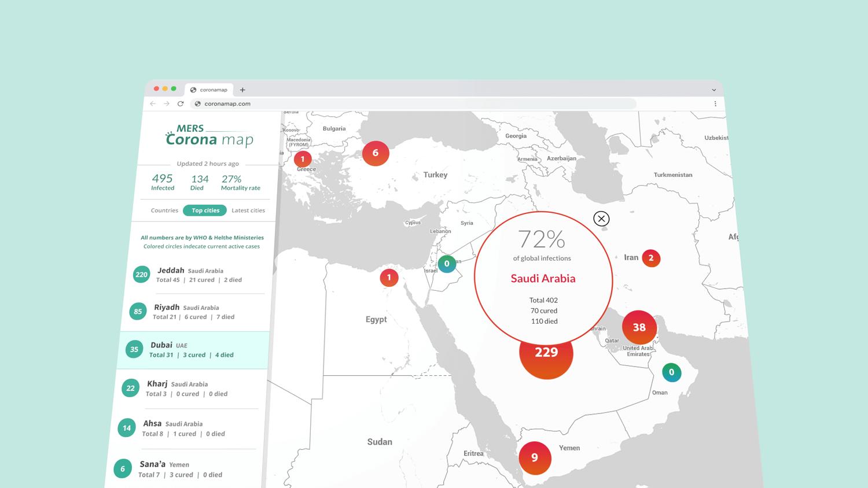Reload the coronamap page

pos(181,103)
